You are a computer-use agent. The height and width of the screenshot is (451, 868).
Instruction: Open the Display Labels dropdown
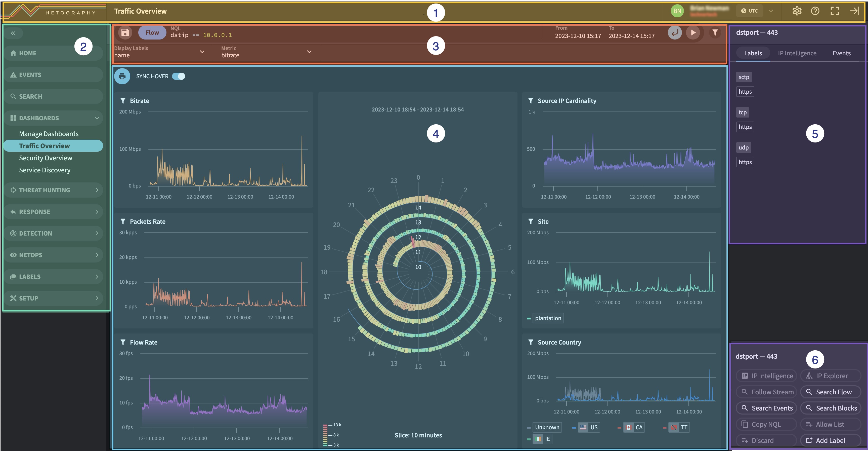pyautogui.click(x=202, y=52)
